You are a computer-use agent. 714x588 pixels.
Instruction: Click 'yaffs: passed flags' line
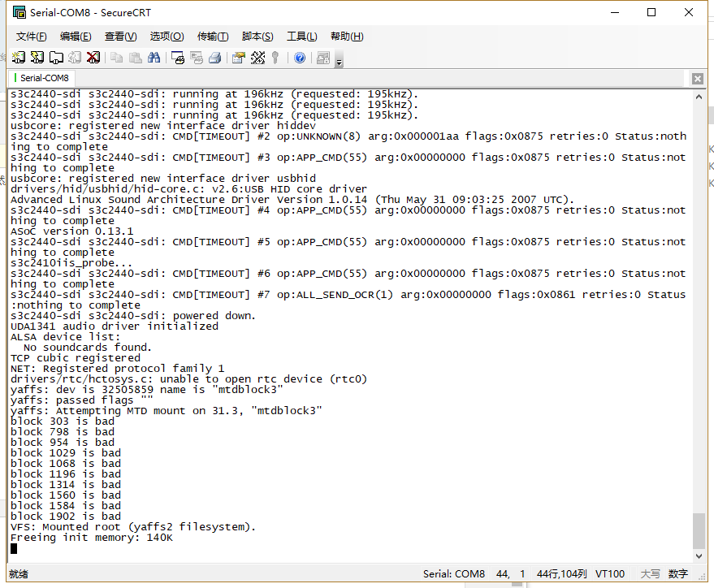point(82,400)
